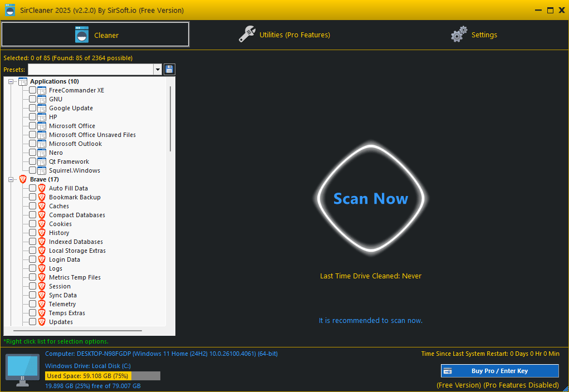Click the computer monitor icon in status area

[x=22, y=370]
